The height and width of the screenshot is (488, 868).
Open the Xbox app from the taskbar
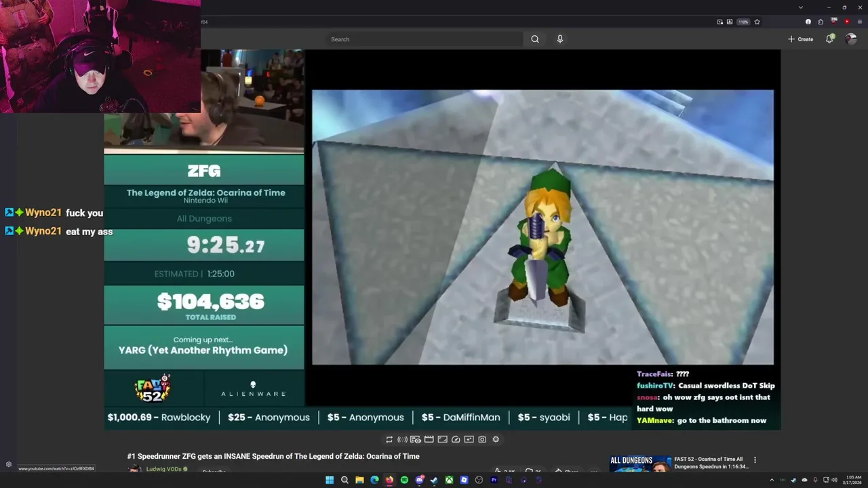coord(449,480)
